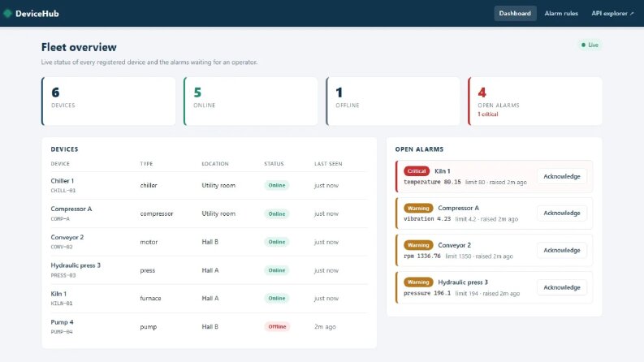Screen dimensions: 644x362
Task: Click the Warning badge on Compressor A alarm
Action: [x=418, y=208]
